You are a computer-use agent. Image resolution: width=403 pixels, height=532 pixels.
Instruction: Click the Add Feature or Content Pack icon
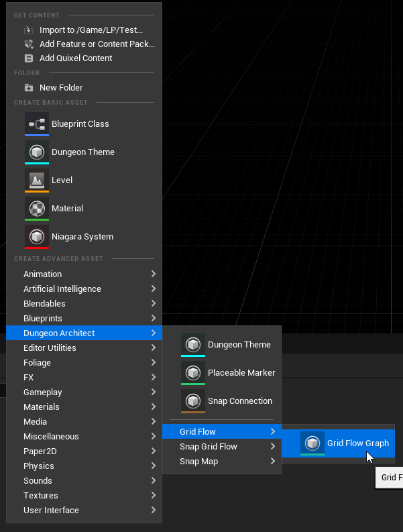point(29,44)
